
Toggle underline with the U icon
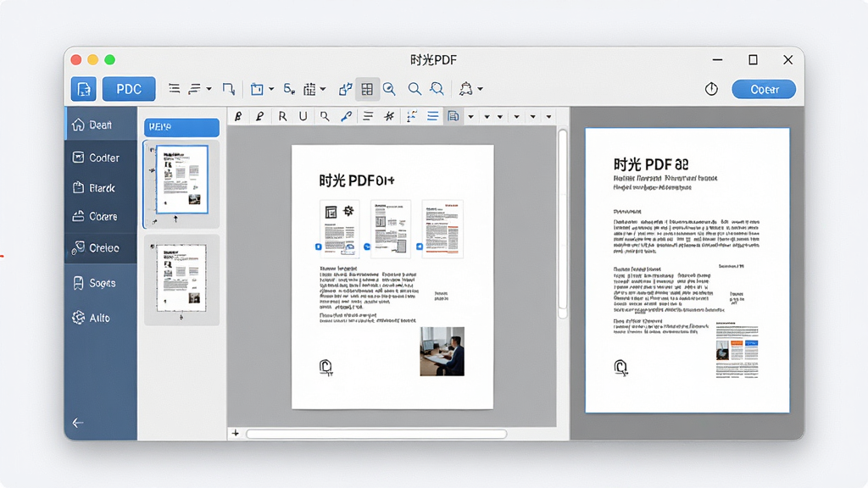(x=303, y=116)
